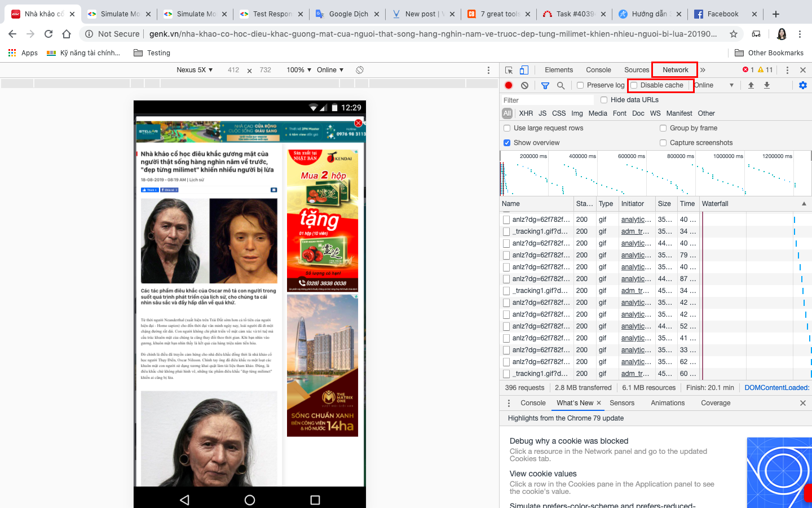Open device toolbar more options
Image resolution: width=812 pixels, height=508 pixels.
tap(488, 70)
